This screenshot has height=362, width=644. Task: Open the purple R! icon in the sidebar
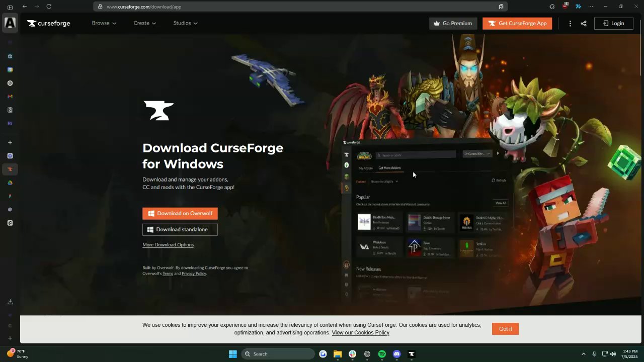click(x=10, y=123)
